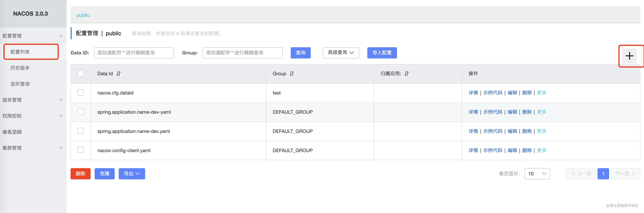Check the spring.application.name-dev.yaml row checkbox
Image resolution: width=644 pixels, height=213 pixels.
(81, 131)
